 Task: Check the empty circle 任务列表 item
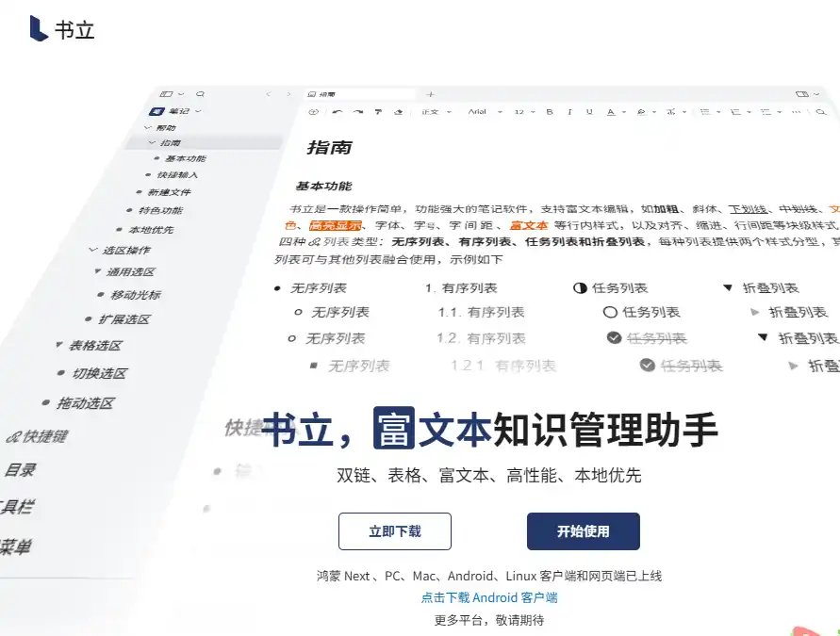click(x=610, y=312)
